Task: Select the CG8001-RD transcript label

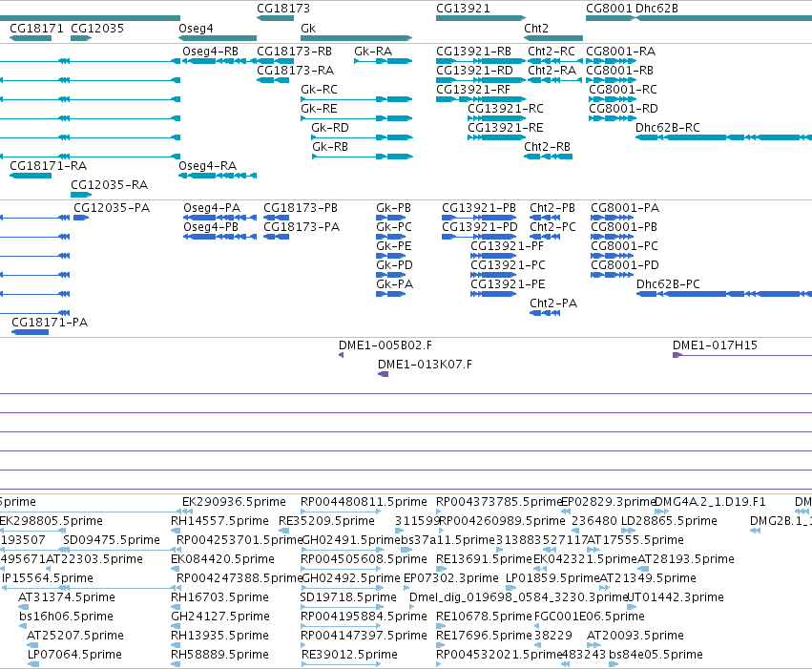Action: point(623,109)
